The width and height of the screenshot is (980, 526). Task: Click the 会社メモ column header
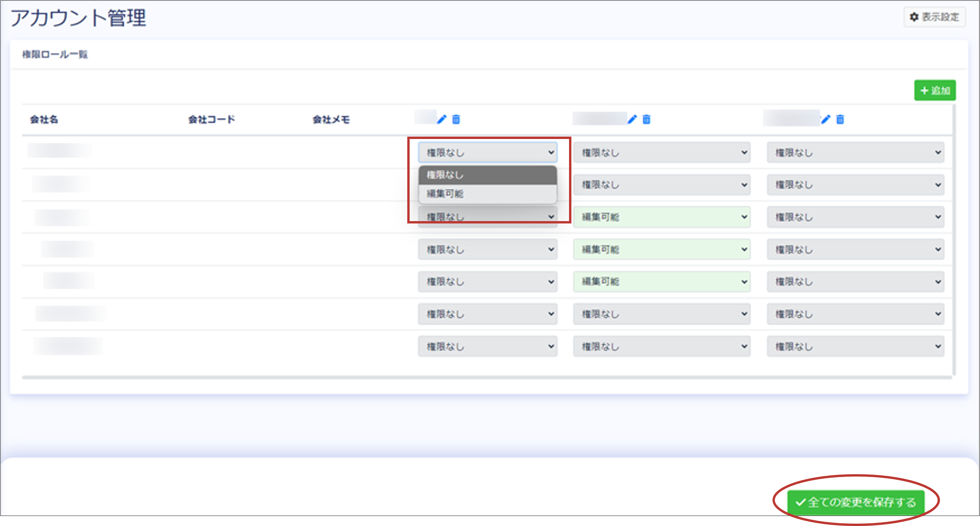click(331, 119)
